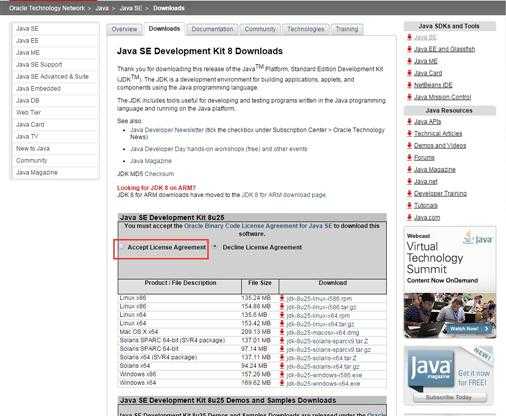Click the Windows x64 product description cell

(138, 383)
